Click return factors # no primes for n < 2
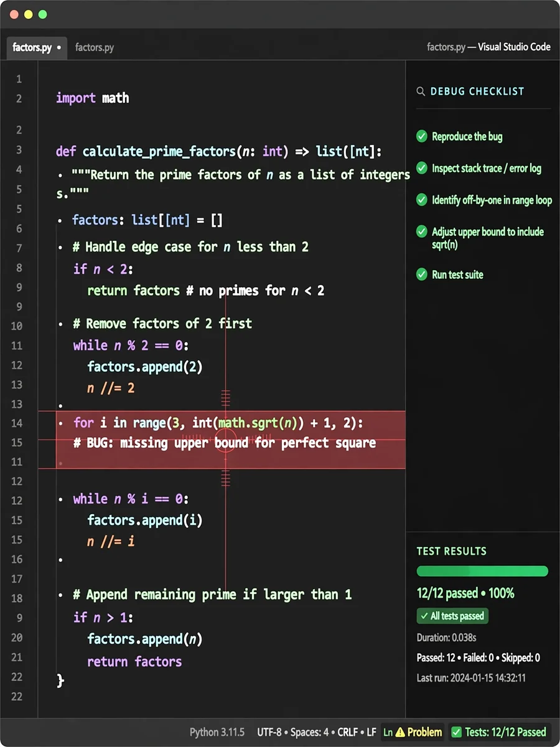This screenshot has width=560, height=747. pos(206,291)
